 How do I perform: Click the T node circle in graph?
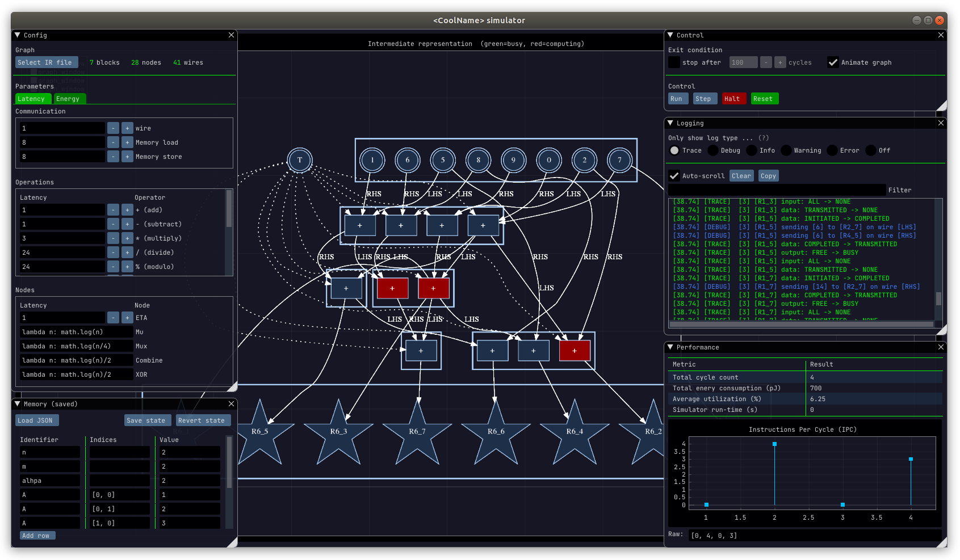[300, 160]
